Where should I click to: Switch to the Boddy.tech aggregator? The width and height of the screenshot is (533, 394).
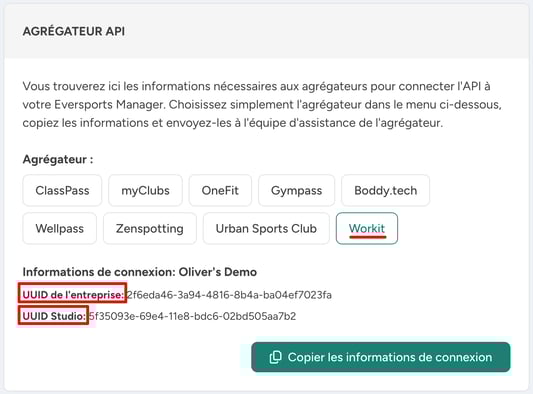pyautogui.click(x=385, y=190)
